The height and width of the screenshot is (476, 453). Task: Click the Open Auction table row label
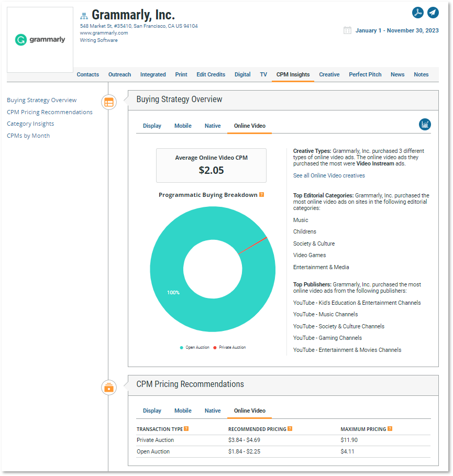pyautogui.click(x=153, y=451)
